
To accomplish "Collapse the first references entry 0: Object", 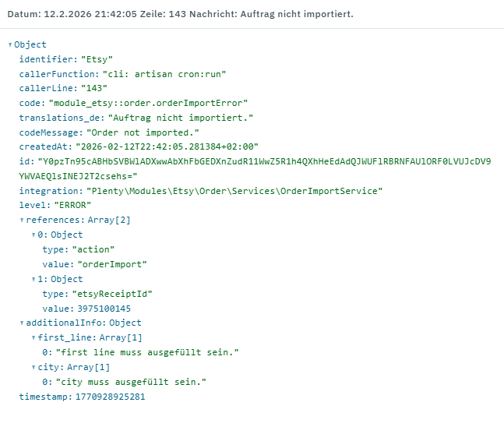I will (33, 235).
